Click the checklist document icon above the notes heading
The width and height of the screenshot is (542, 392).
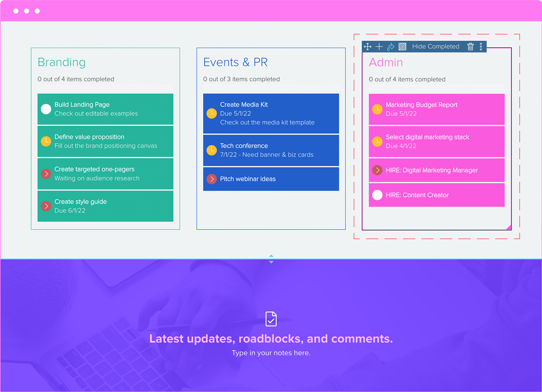click(x=271, y=318)
